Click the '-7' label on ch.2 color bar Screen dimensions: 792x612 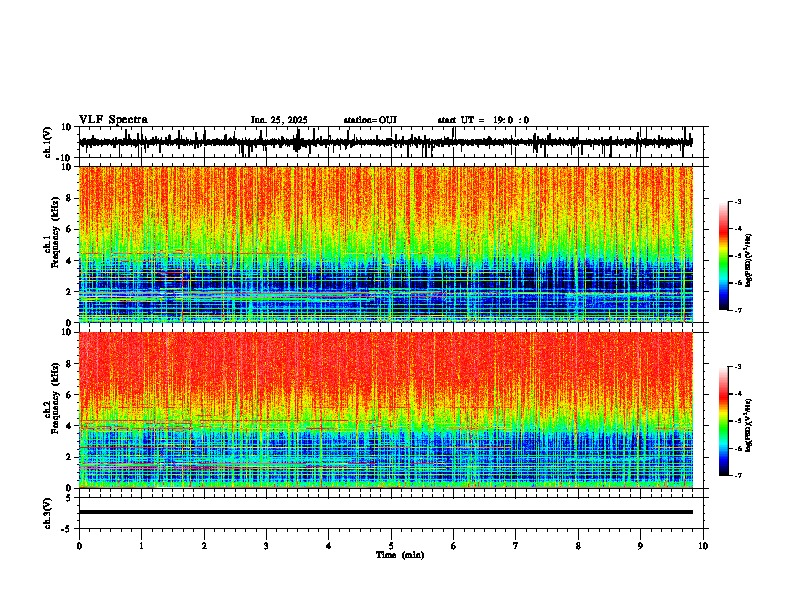pos(737,475)
